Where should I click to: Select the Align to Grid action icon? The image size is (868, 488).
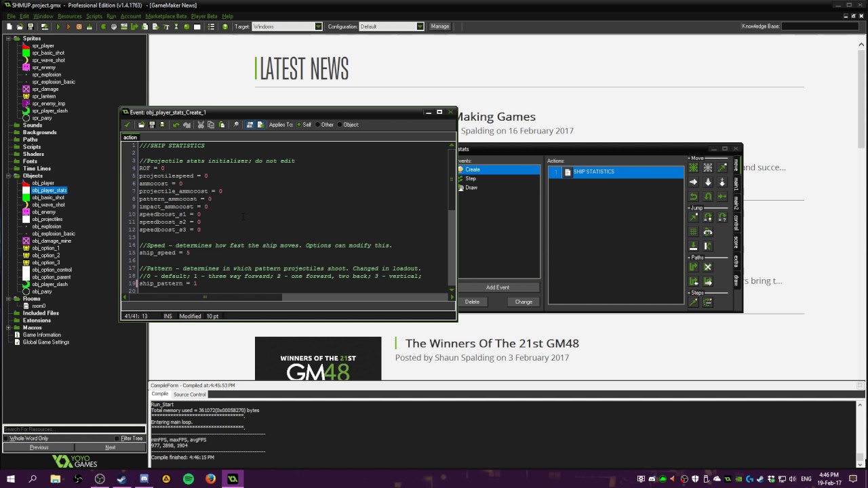tap(694, 232)
